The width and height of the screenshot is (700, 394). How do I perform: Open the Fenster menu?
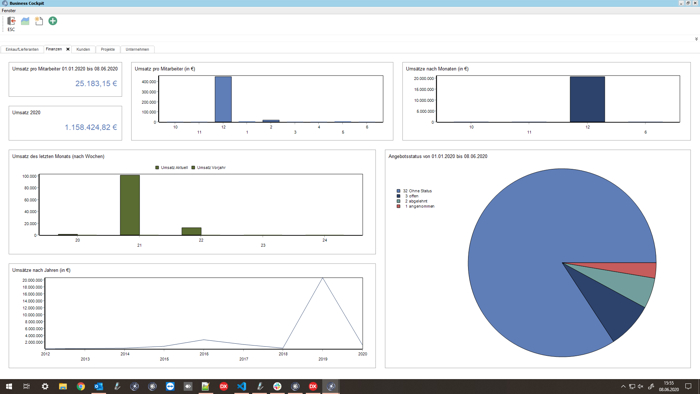9,10
